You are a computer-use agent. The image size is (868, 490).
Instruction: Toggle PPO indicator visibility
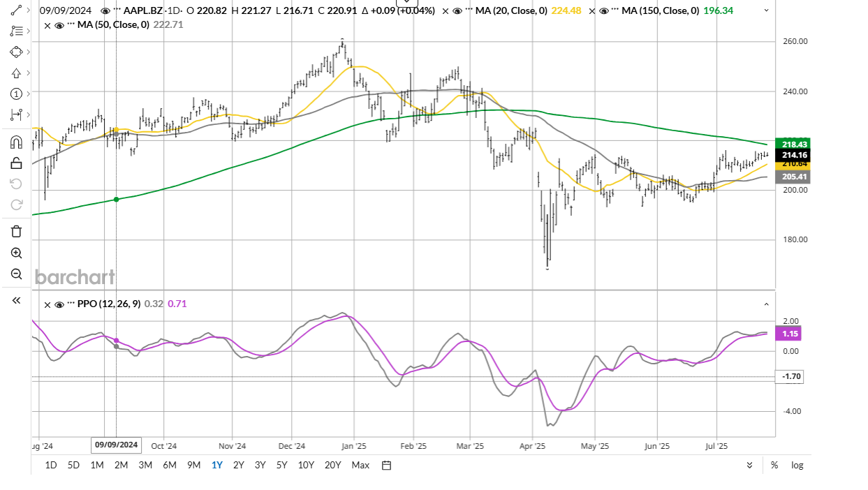(59, 304)
